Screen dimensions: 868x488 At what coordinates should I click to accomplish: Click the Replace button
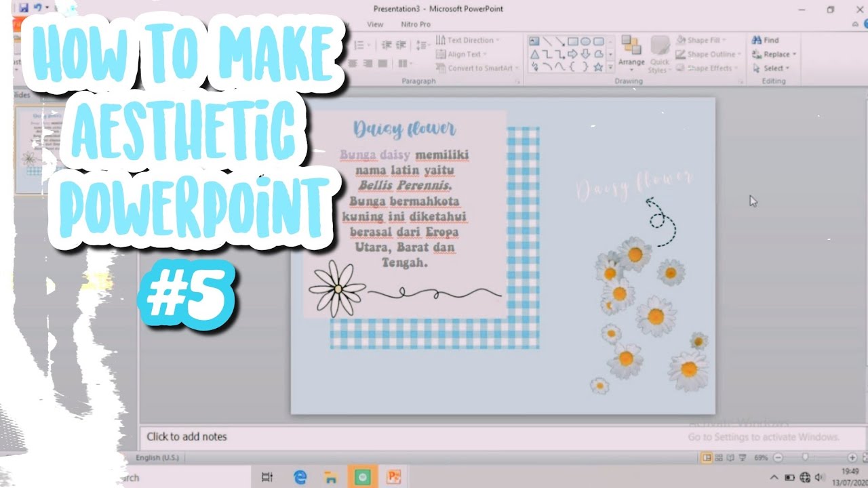pyautogui.click(x=774, y=54)
